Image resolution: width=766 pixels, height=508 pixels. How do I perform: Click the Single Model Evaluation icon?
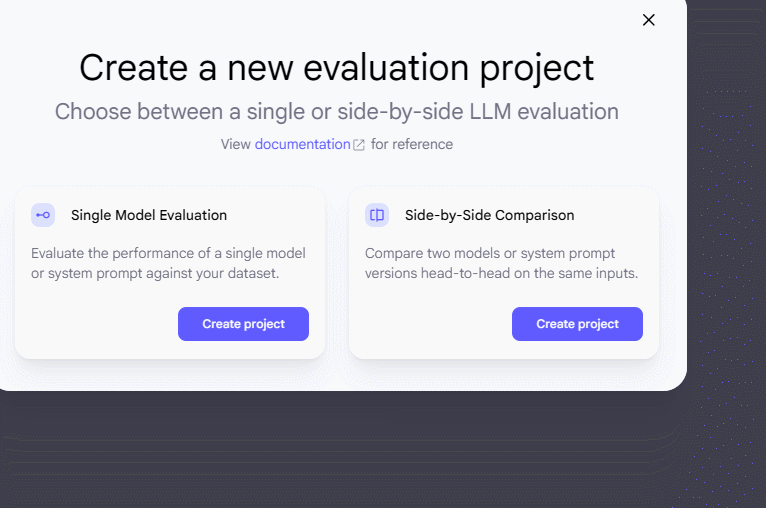tap(43, 215)
